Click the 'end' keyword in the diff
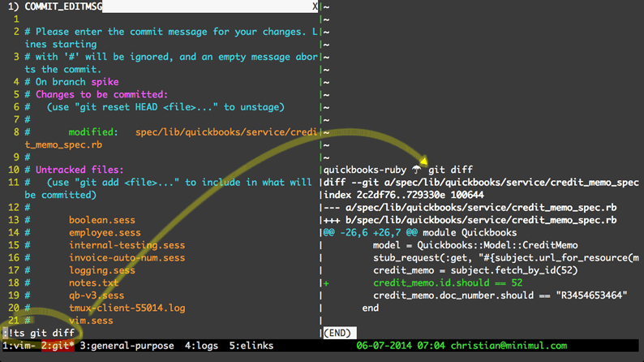644x362 pixels. (371, 308)
